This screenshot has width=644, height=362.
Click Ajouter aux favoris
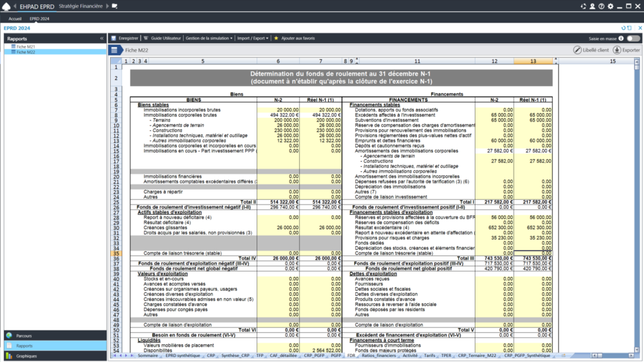coord(297,38)
